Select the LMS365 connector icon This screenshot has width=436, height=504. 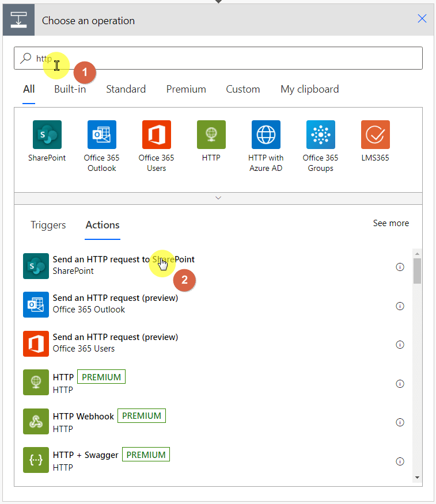click(x=375, y=135)
